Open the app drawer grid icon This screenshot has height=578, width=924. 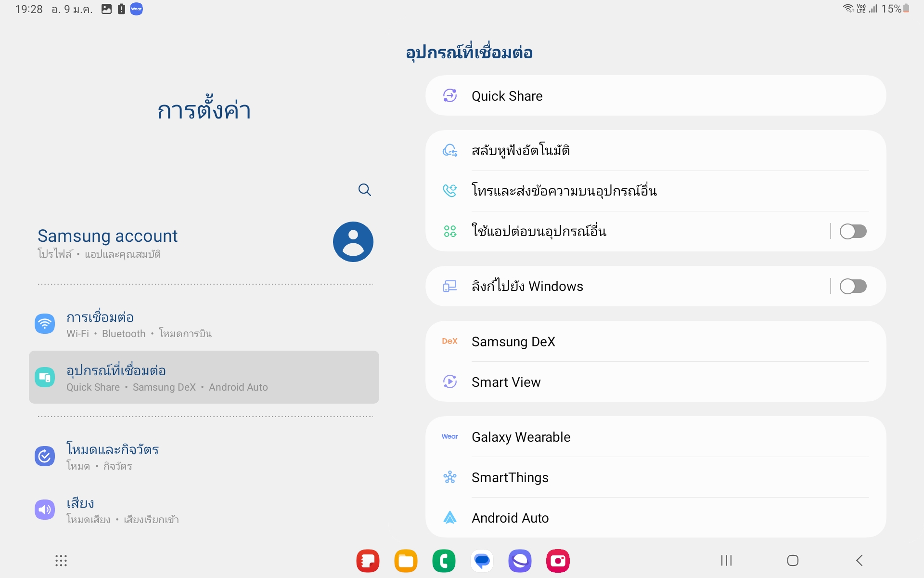(61, 560)
